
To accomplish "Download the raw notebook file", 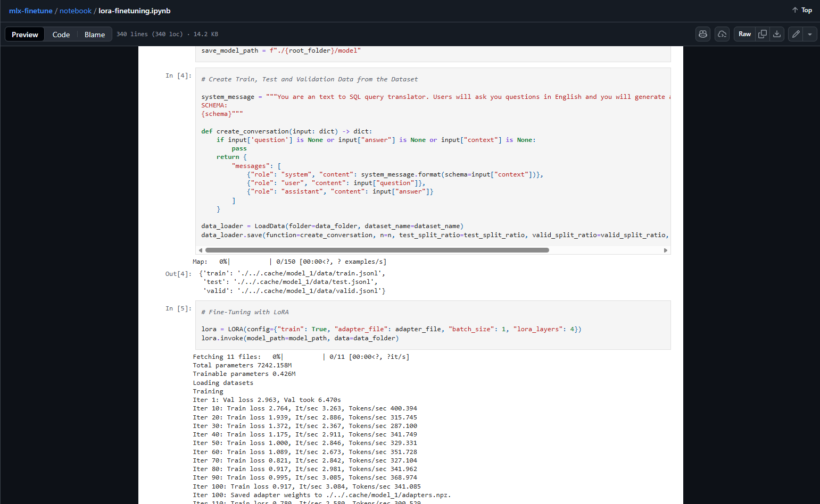I will pyautogui.click(x=777, y=34).
